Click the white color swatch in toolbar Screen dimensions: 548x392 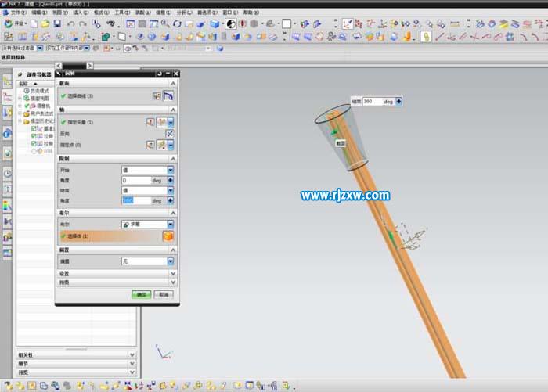tap(286, 24)
